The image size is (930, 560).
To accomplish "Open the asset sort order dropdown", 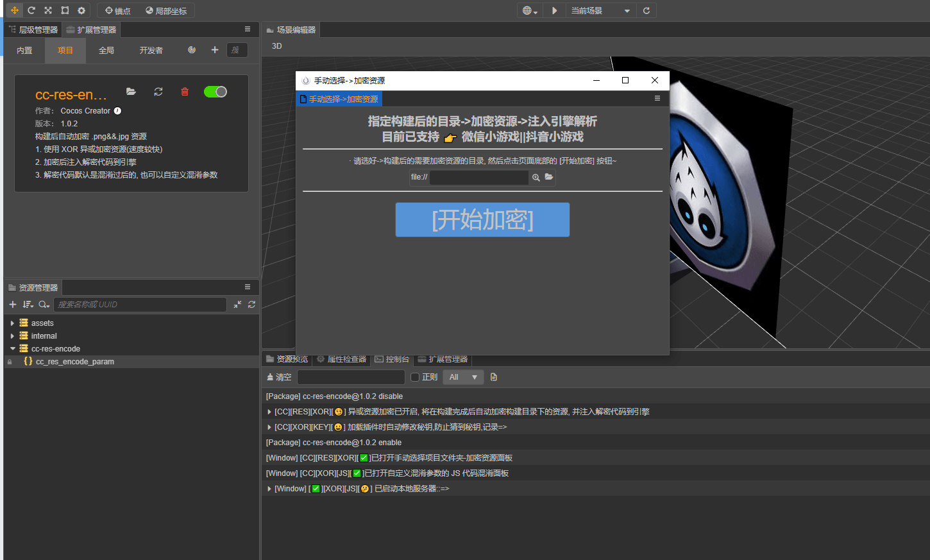I will point(28,305).
